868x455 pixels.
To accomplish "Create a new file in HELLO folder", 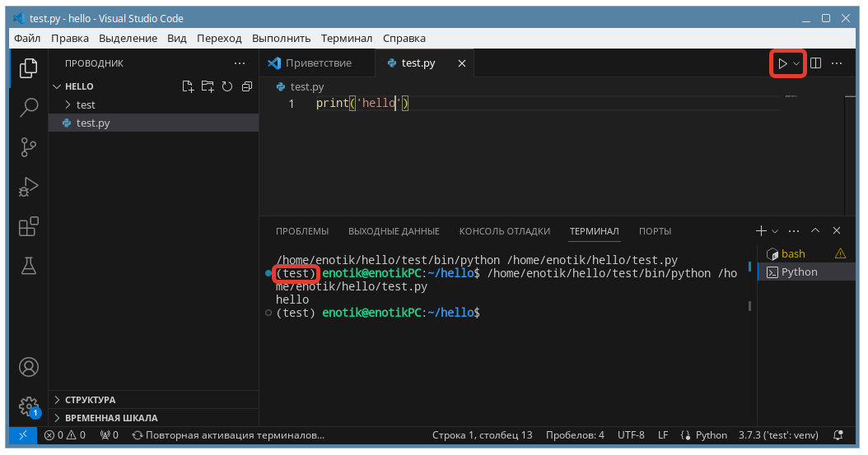I will coord(189,86).
